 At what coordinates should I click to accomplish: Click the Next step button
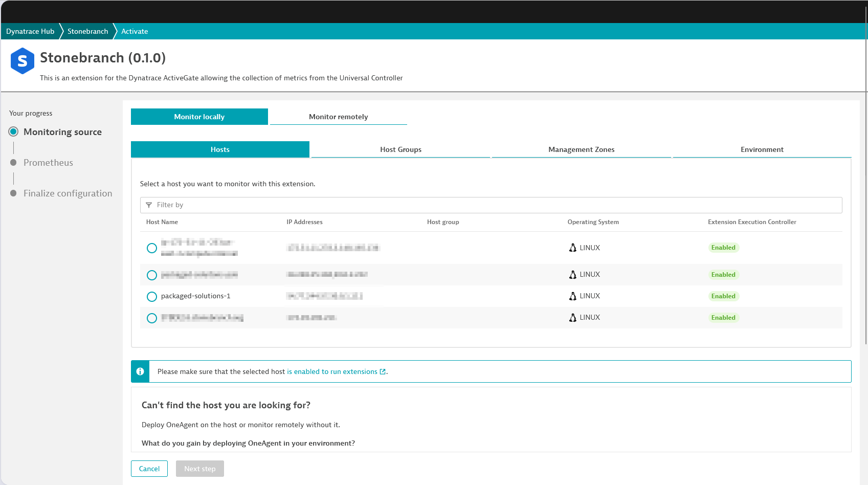point(200,469)
